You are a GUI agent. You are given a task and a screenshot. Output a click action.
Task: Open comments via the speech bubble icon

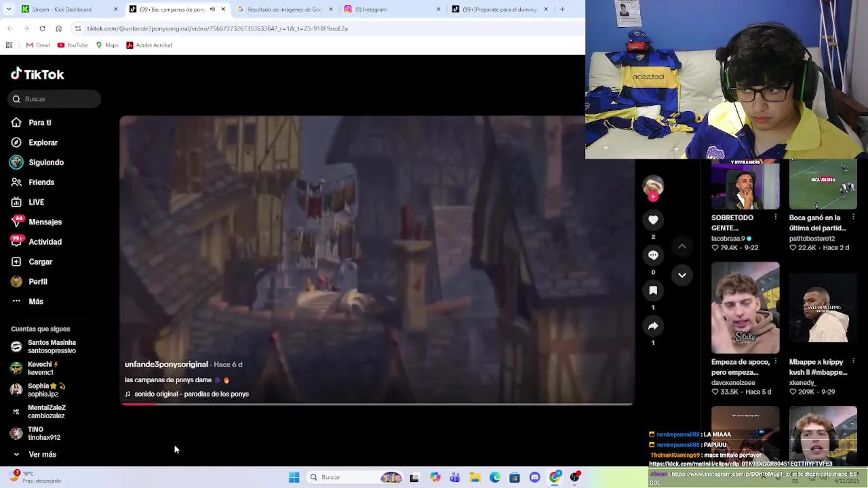tap(653, 256)
